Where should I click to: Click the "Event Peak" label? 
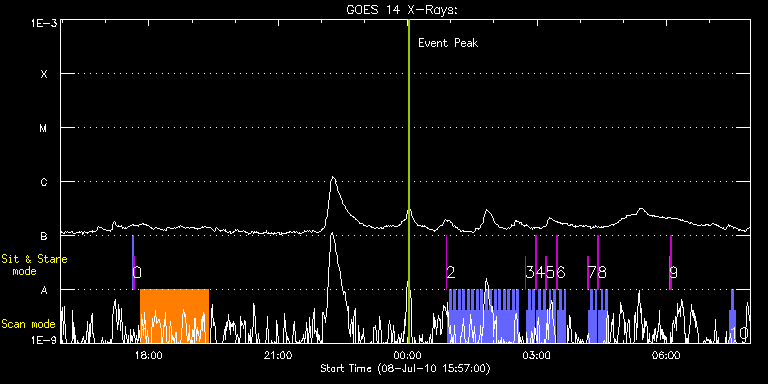click(x=448, y=43)
